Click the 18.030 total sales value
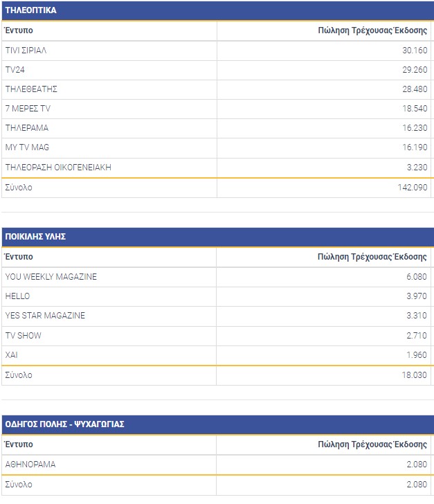Viewport: 434px width, 504px height. point(414,375)
